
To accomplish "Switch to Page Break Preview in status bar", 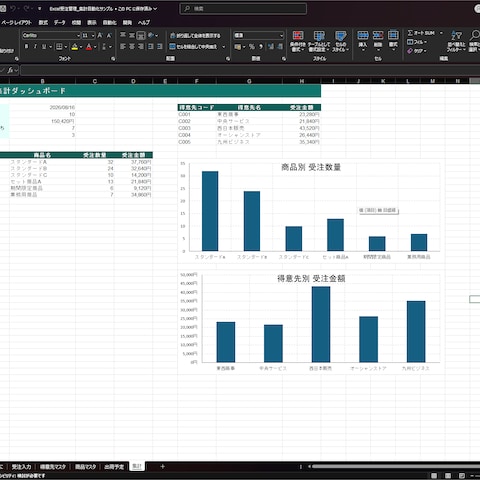I will (x=462, y=476).
